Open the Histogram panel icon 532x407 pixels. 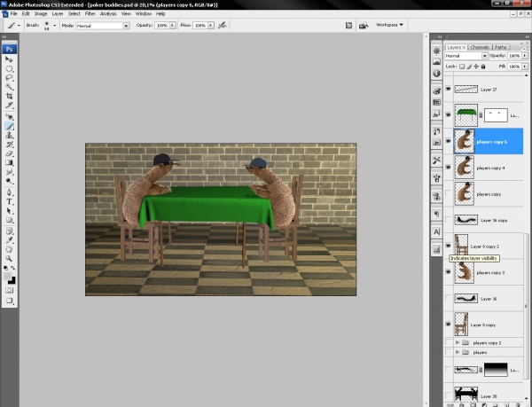click(436, 62)
